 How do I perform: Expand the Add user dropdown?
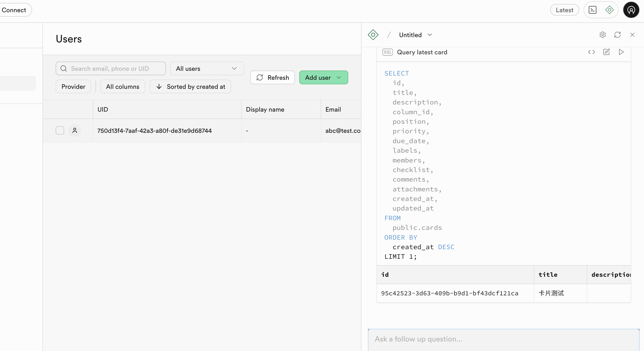pyautogui.click(x=339, y=77)
